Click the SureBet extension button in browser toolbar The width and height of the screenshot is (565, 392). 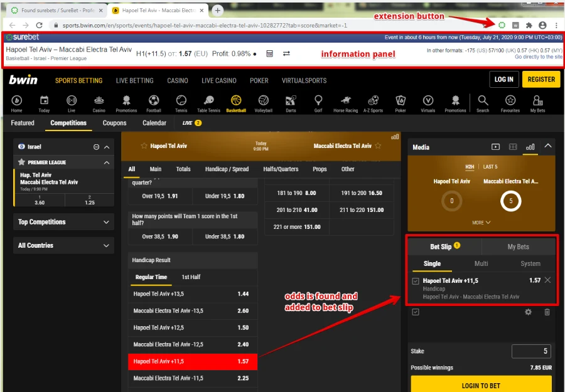(501, 24)
